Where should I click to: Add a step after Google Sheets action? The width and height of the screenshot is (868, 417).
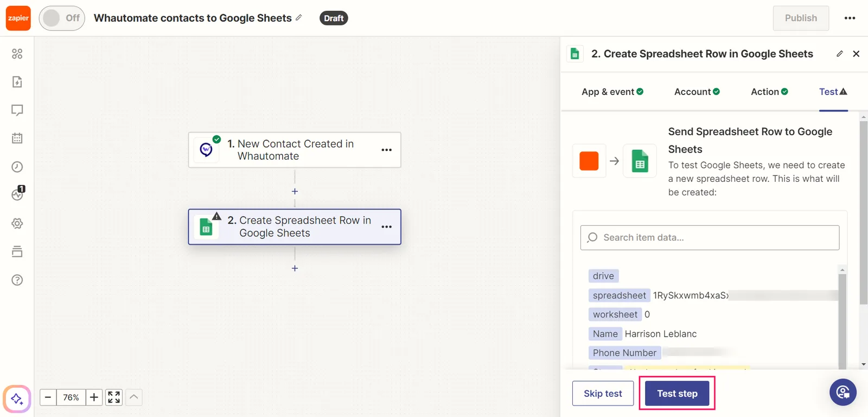[295, 268]
